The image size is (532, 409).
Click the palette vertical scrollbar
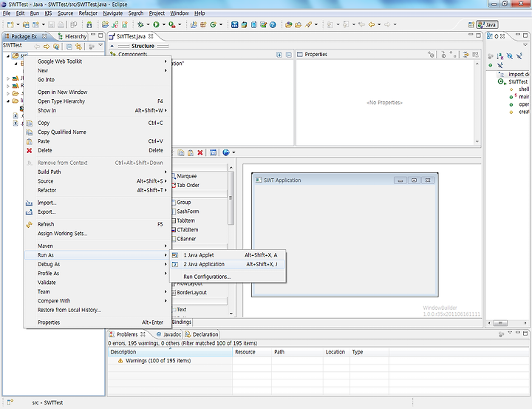231,197
